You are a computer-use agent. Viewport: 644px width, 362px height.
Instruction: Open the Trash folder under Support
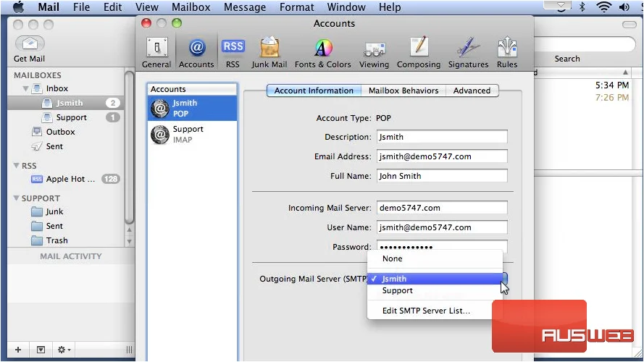[57, 240]
